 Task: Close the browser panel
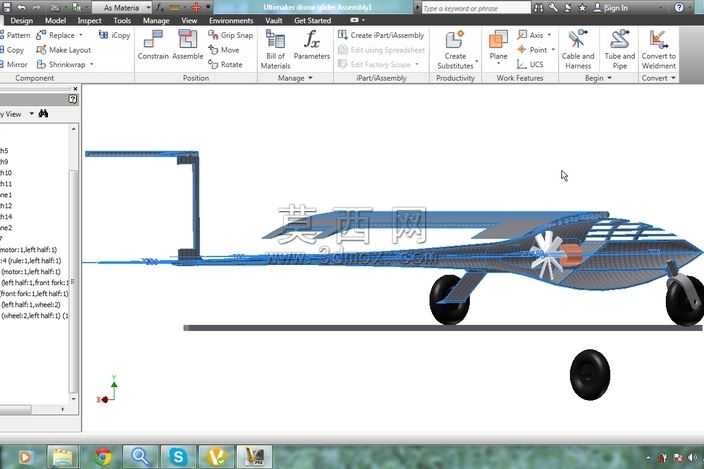tap(75, 89)
